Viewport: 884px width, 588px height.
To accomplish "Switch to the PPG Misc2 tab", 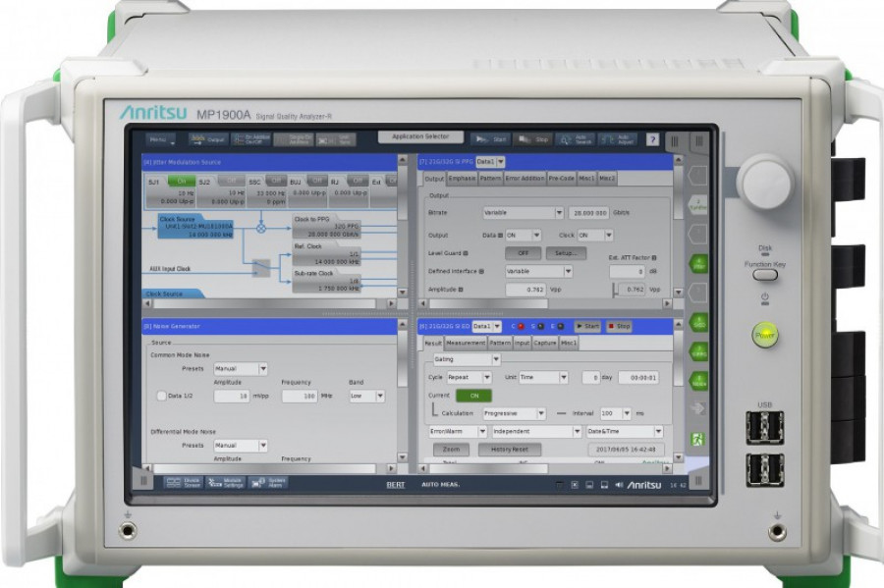I will (x=607, y=179).
